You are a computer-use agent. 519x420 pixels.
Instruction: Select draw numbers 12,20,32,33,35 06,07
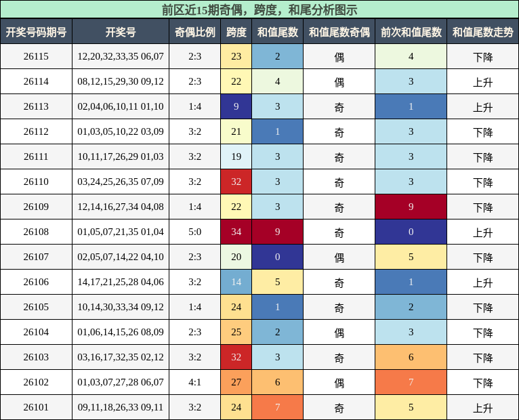121,56
